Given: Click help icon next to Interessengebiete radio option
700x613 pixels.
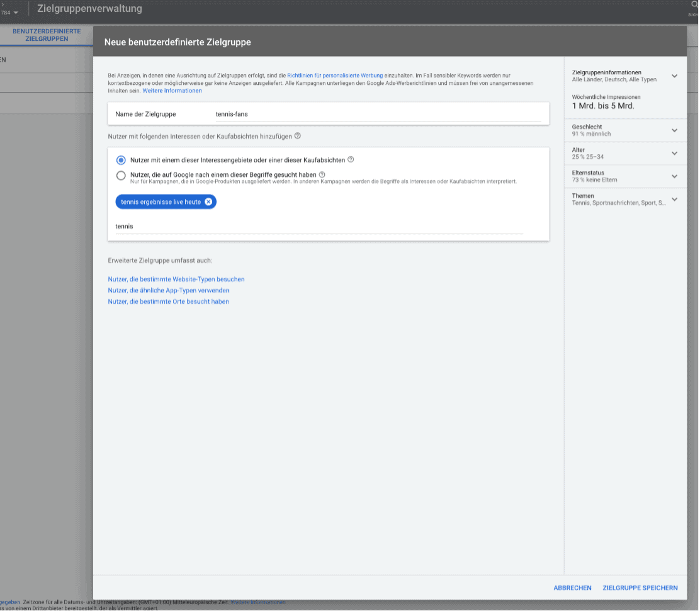Looking at the screenshot, I should 351,160.
